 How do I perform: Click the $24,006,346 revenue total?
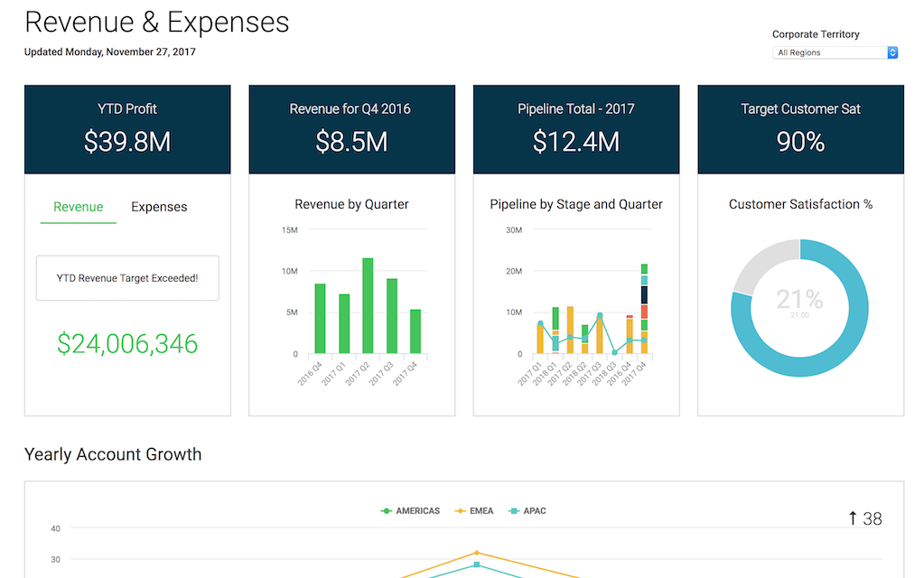pos(127,343)
